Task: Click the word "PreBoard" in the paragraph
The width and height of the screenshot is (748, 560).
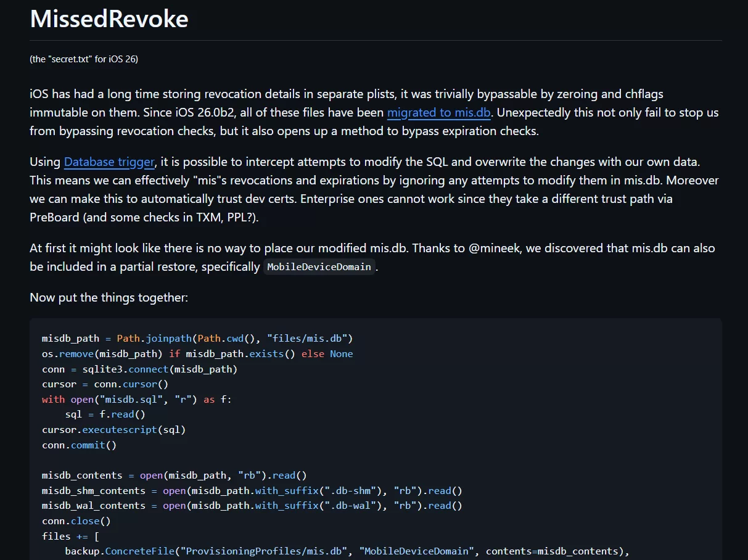Action: click(x=54, y=217)
